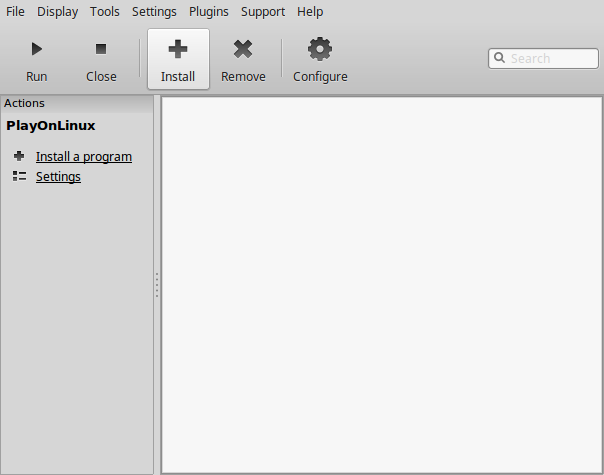This screenshot has height=475, width=604.
Task: Open the Support menu
Action: tap(263, 12)
